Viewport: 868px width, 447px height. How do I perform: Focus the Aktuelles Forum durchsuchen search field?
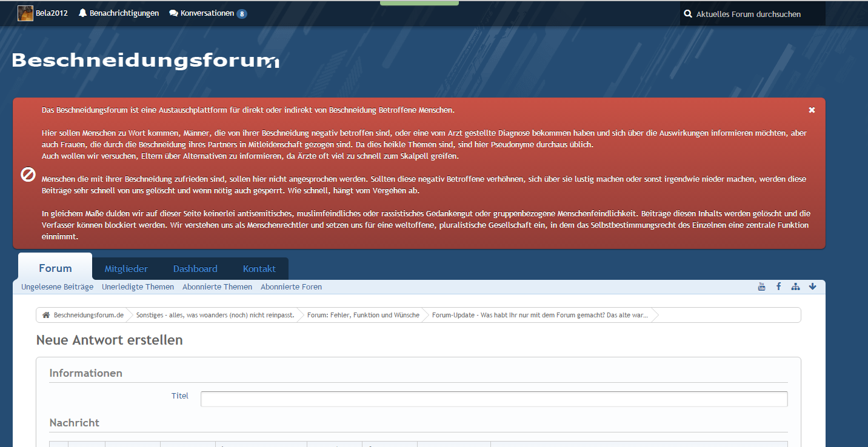coord(752,14)
